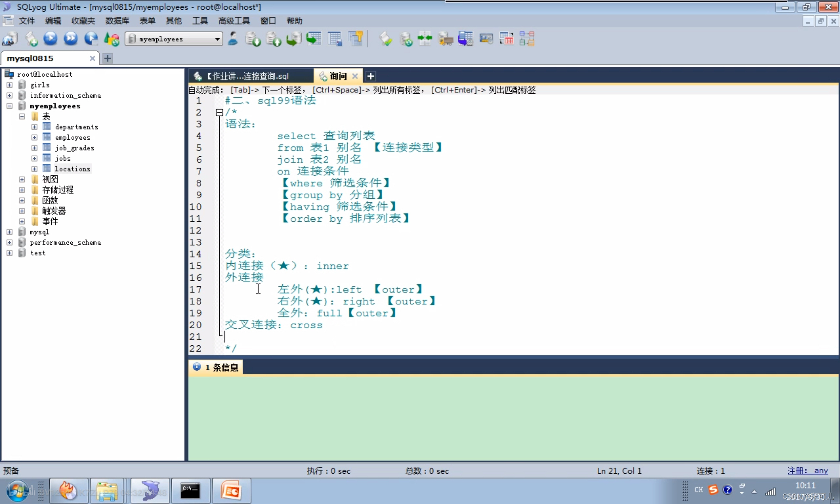The image size is (840, 504).
Task: Open Windows Start button
Action: tap(17, 491)
